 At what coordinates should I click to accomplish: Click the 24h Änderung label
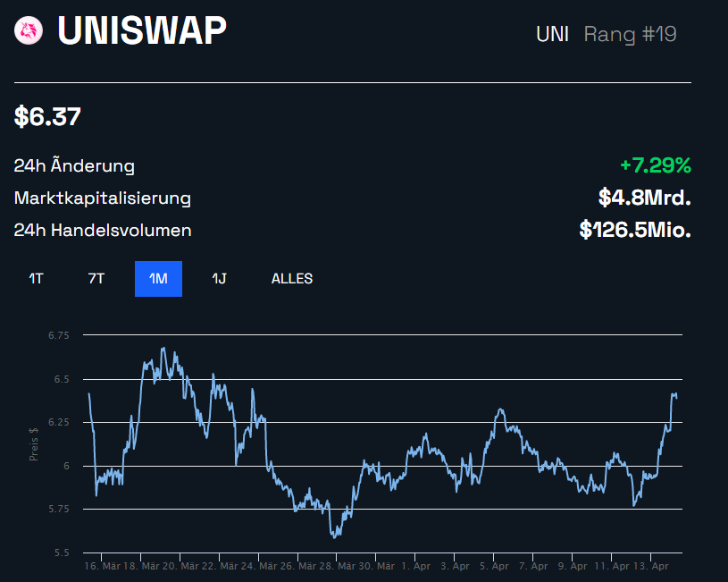point(73,165)
